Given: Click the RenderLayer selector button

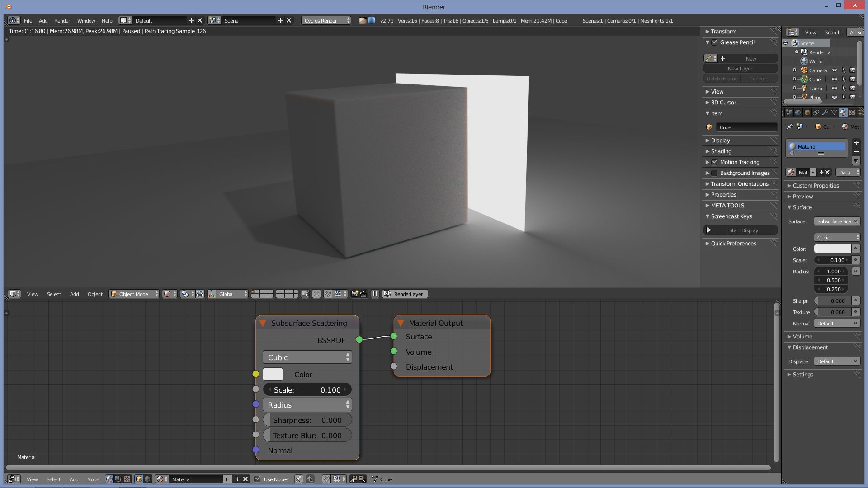Looking at the screenshot, I should 405,294.
